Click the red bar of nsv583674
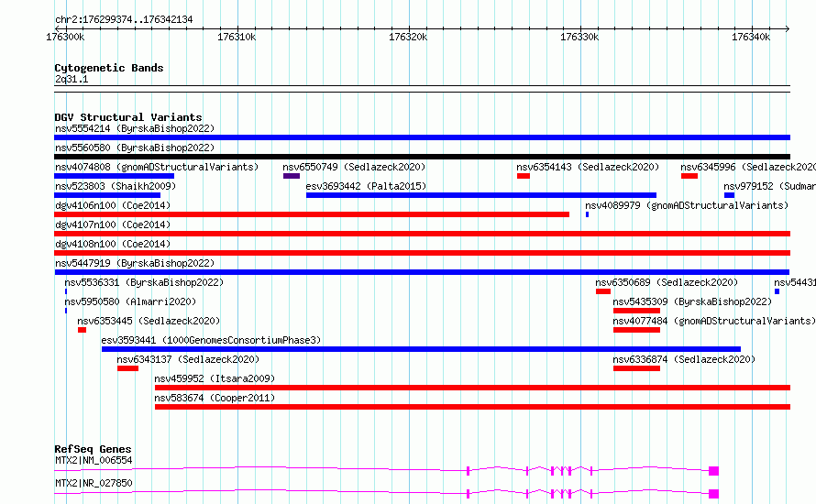 (x=472, y=407)
